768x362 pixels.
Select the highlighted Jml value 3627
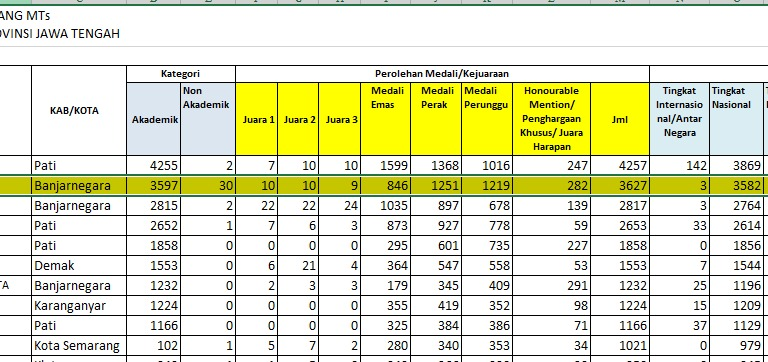point(620,186)
